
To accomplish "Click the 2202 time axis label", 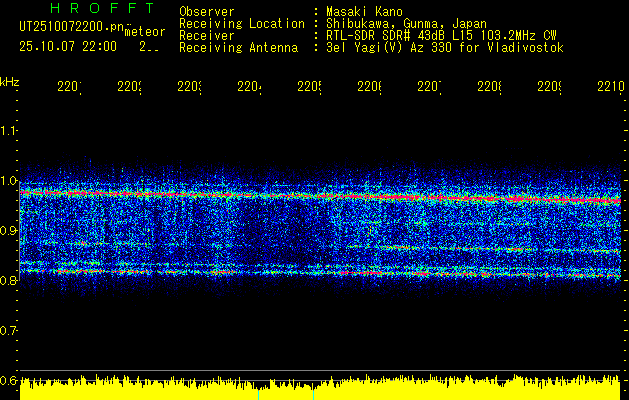I will (130, 86).
